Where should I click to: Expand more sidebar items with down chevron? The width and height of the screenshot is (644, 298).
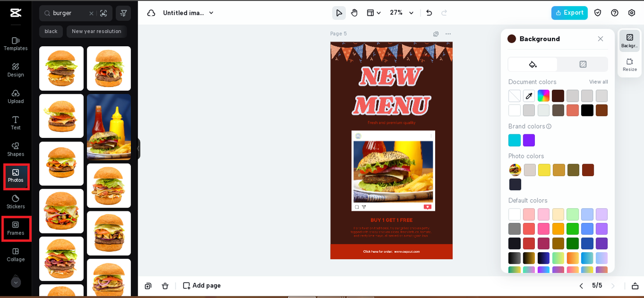pos(16,282)
